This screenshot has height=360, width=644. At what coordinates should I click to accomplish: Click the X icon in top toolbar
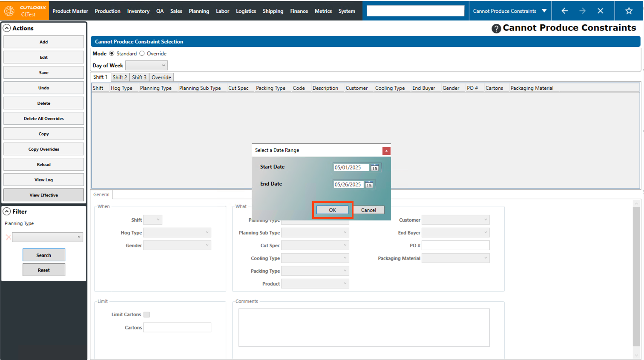click(600, 11)
